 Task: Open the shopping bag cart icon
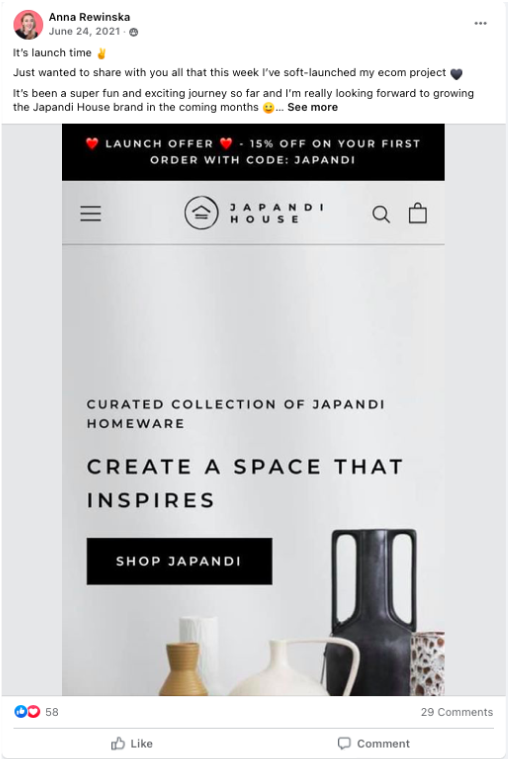[x=417, y=213]
